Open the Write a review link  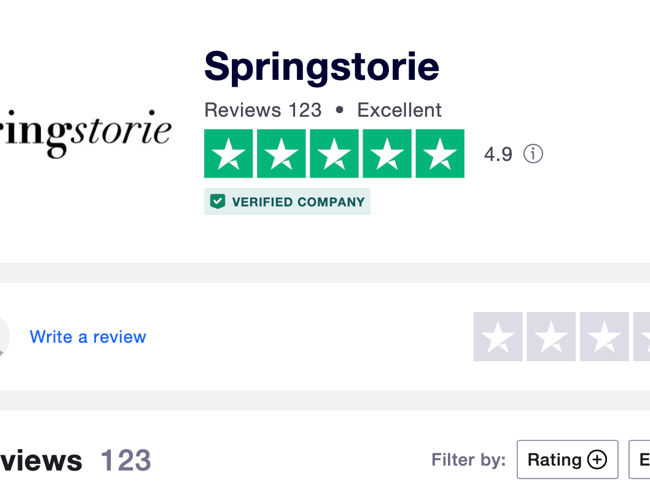coord(88,337)
